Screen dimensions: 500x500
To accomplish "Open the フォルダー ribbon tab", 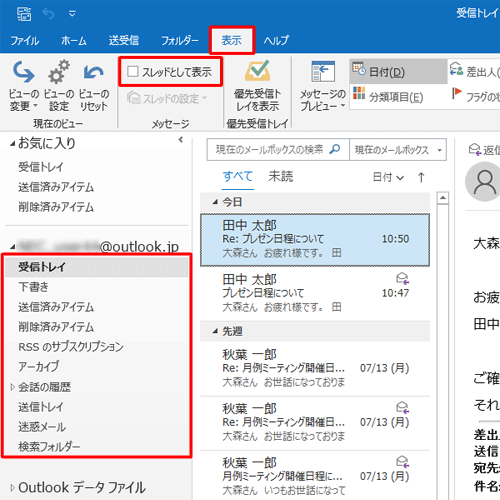I will 180,41.
